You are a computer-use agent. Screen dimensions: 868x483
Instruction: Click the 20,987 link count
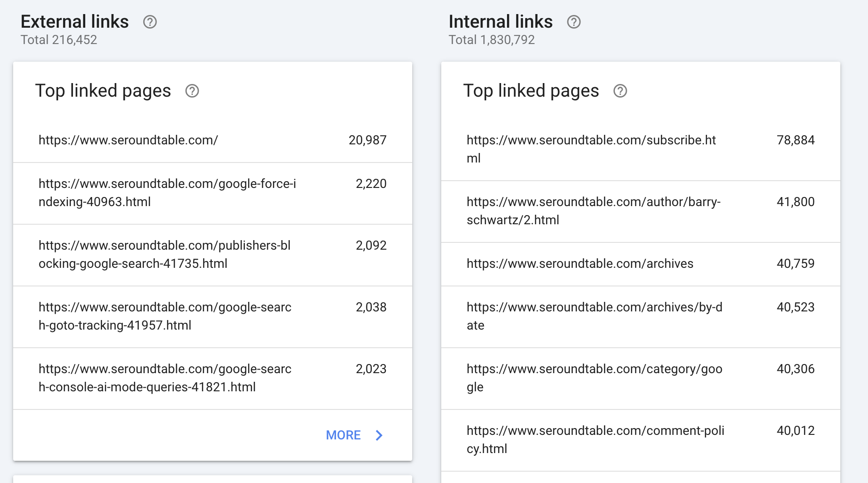tap(367, 140)
